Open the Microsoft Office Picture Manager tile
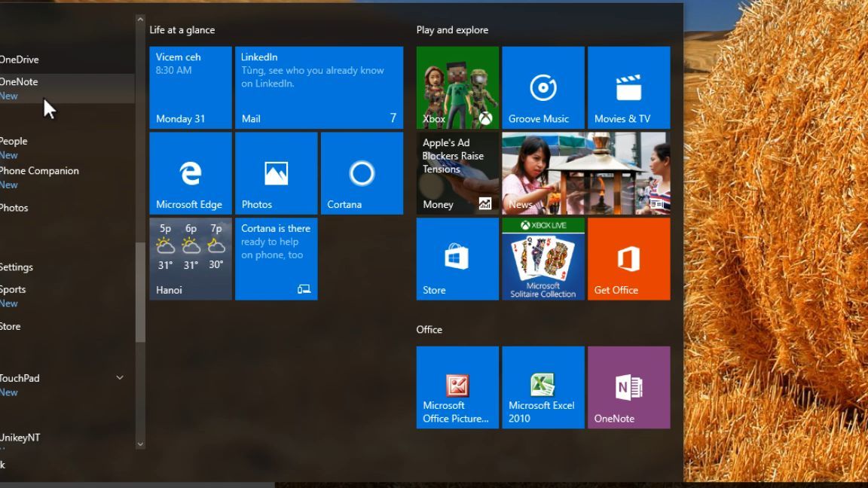The image size is (868, 488). 457,387
